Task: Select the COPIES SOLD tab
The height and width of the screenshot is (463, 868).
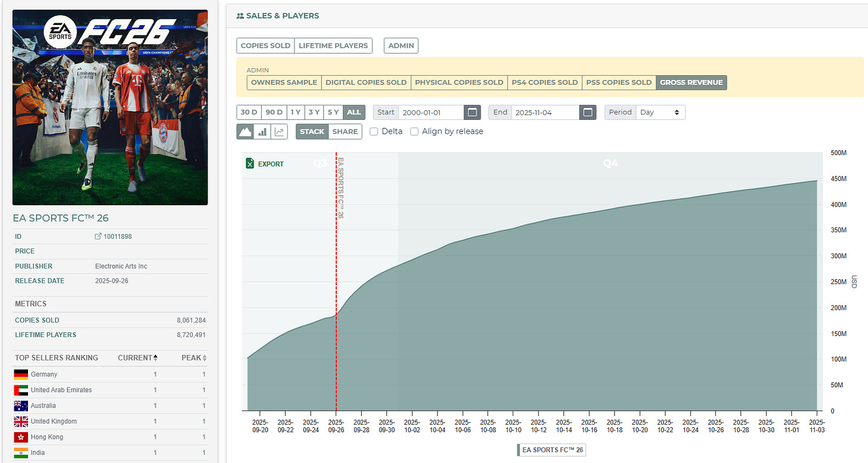Action: (x=265, y=45)
